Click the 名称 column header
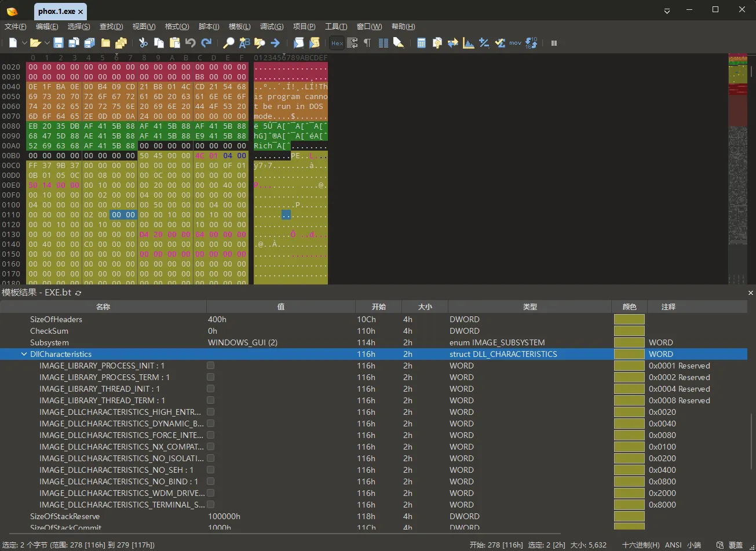The height and width of the screenshot is (551, 756). pos(103,306)
